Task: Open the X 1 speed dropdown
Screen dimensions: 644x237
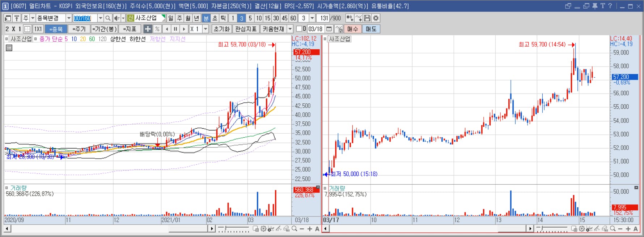Action: [206, 29]
